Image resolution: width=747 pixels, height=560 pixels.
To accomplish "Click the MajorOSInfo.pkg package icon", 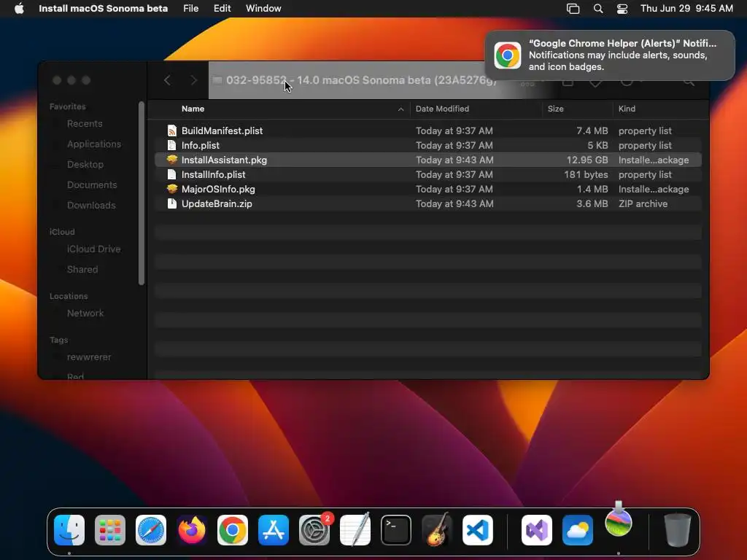I will (x=172, y=189).
